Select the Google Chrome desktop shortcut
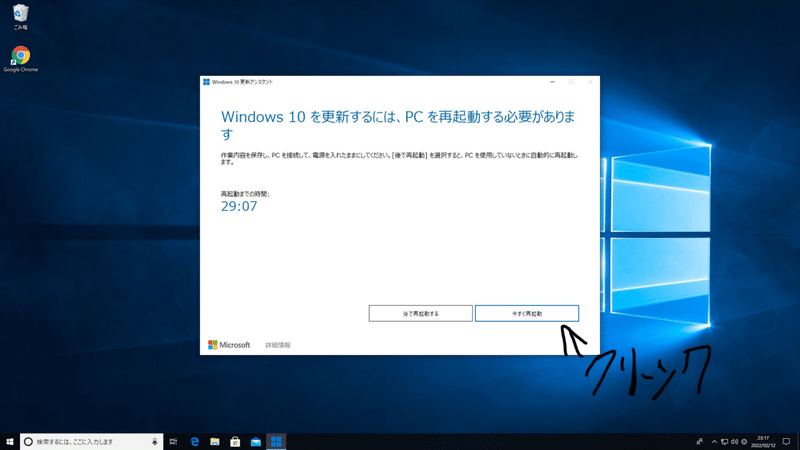 coord(20,59)
